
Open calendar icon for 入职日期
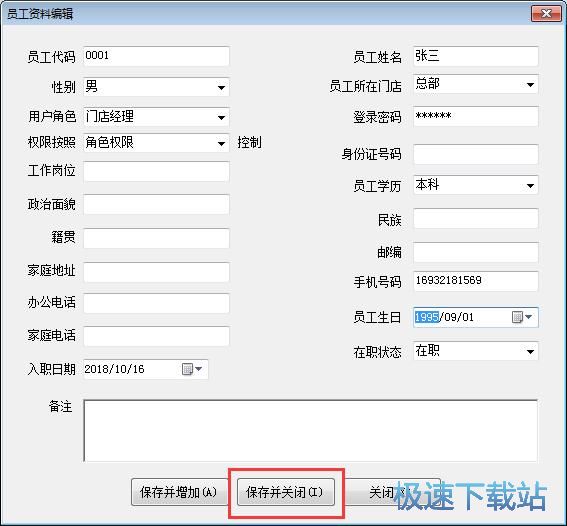[x=191, y=369]
